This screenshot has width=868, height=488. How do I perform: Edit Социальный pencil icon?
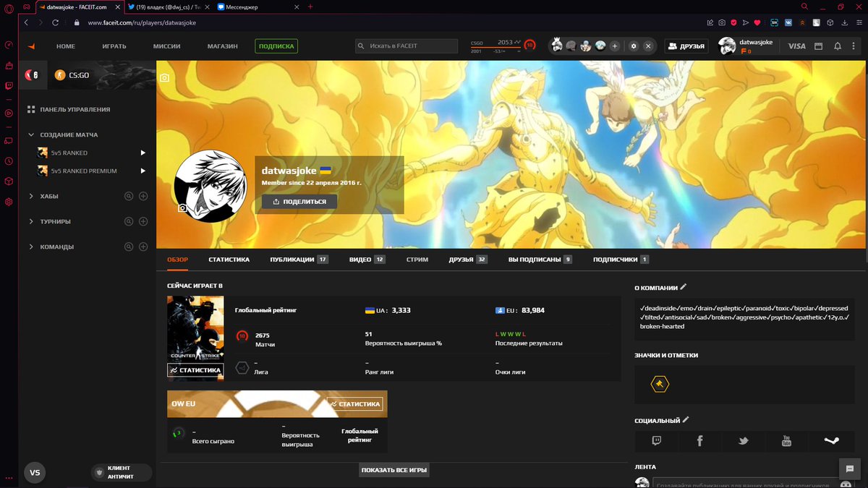[x=686, y=419]
